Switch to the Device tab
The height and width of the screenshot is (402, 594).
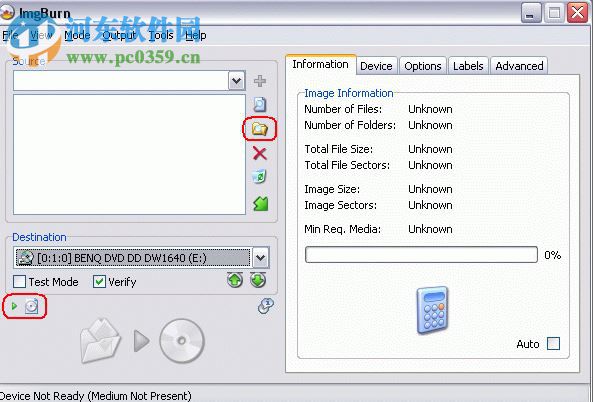click(x=376, y=66)
